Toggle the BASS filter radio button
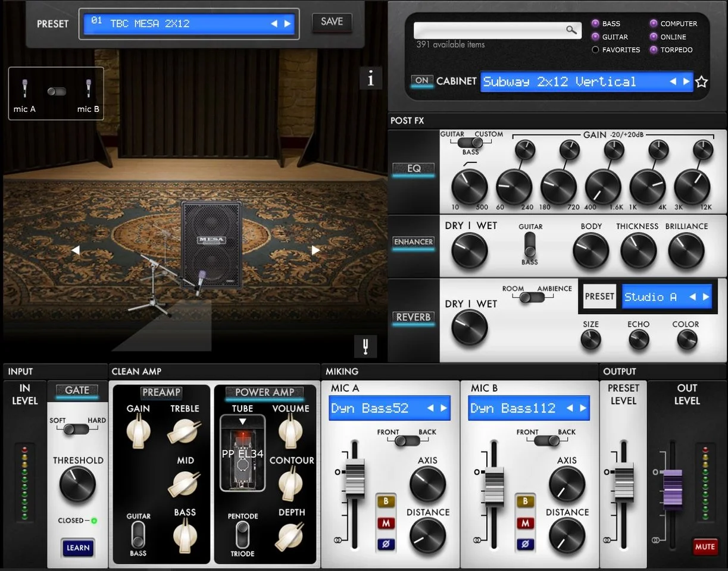 click(x=595, y=24)
